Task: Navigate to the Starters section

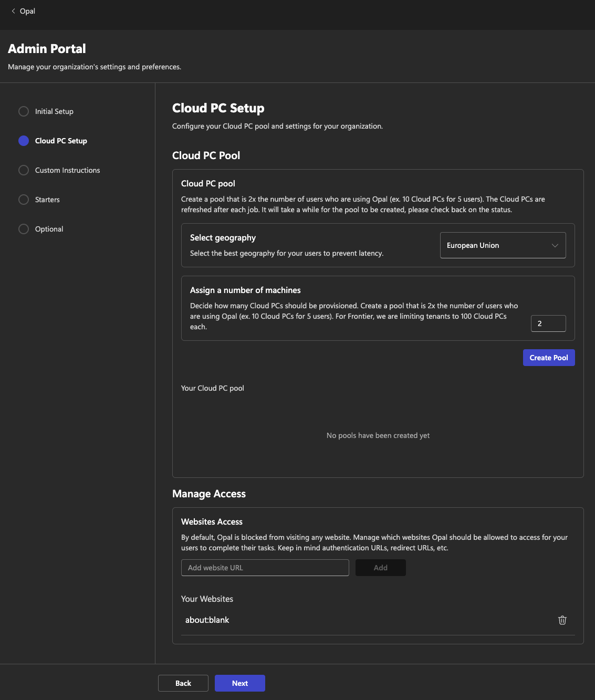Action: (x=47, y=200)
